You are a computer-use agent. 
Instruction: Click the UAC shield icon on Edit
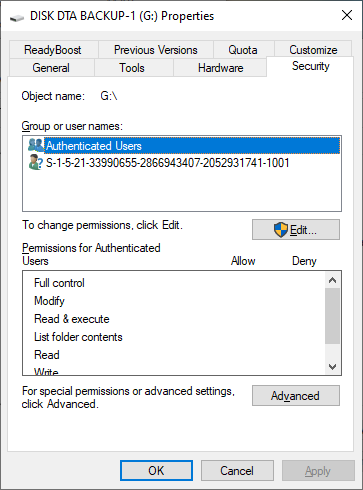pos(281,230)
